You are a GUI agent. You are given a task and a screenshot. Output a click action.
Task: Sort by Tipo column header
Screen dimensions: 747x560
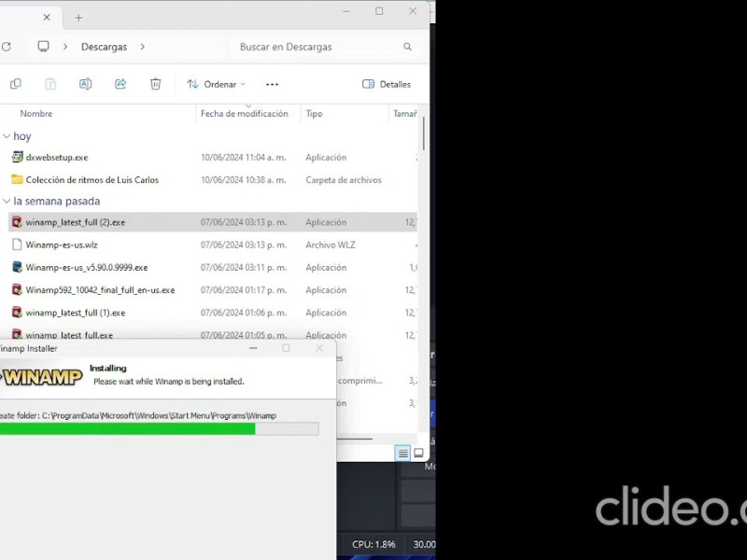click(314, 113)
